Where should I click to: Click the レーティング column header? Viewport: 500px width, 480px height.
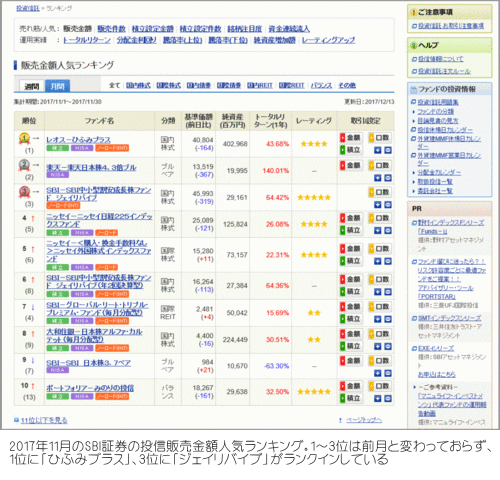(314, 121)
